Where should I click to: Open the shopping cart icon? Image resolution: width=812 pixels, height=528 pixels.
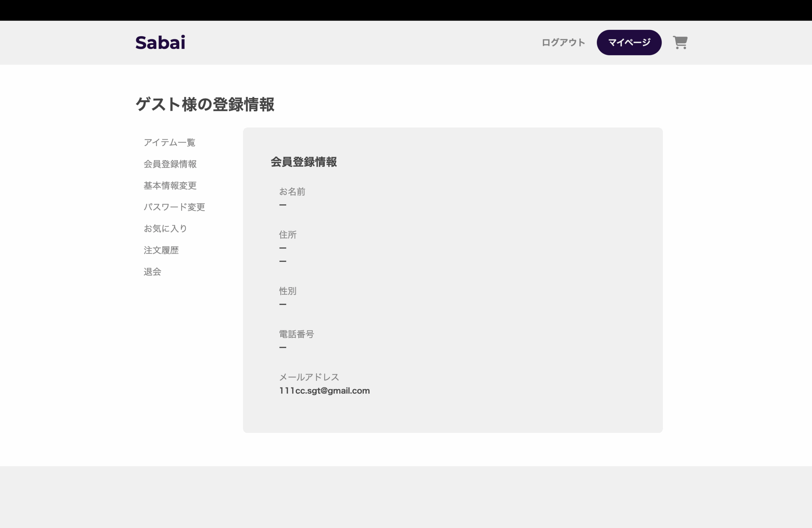click(x=680, y=42)
